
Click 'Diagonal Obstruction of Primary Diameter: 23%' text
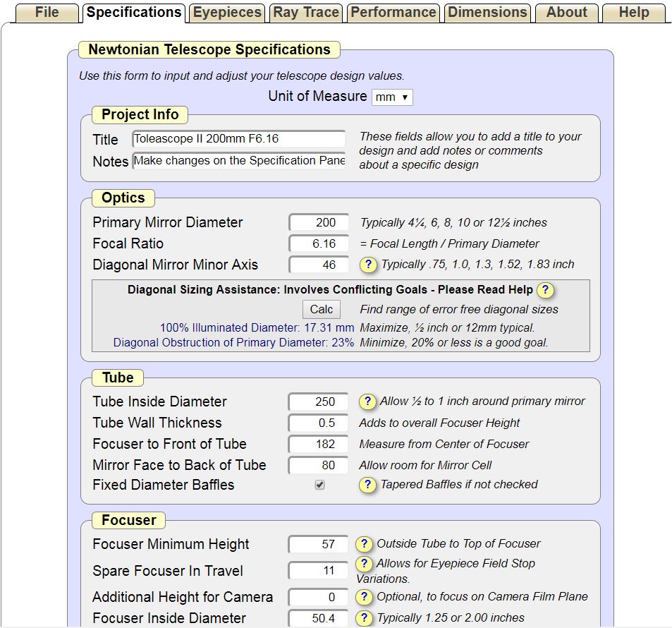click(x=233, y=342)
